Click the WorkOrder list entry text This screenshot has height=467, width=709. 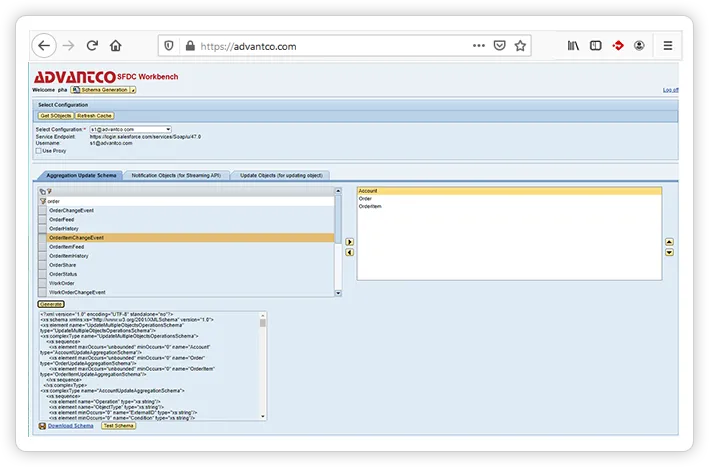pos(61,283)
